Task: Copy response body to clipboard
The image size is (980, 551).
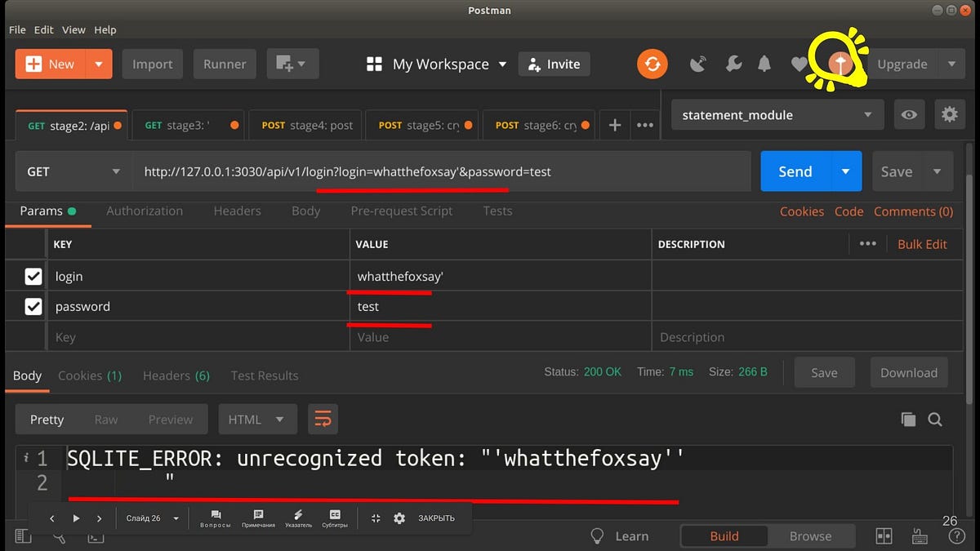Action: click(908, 420)
